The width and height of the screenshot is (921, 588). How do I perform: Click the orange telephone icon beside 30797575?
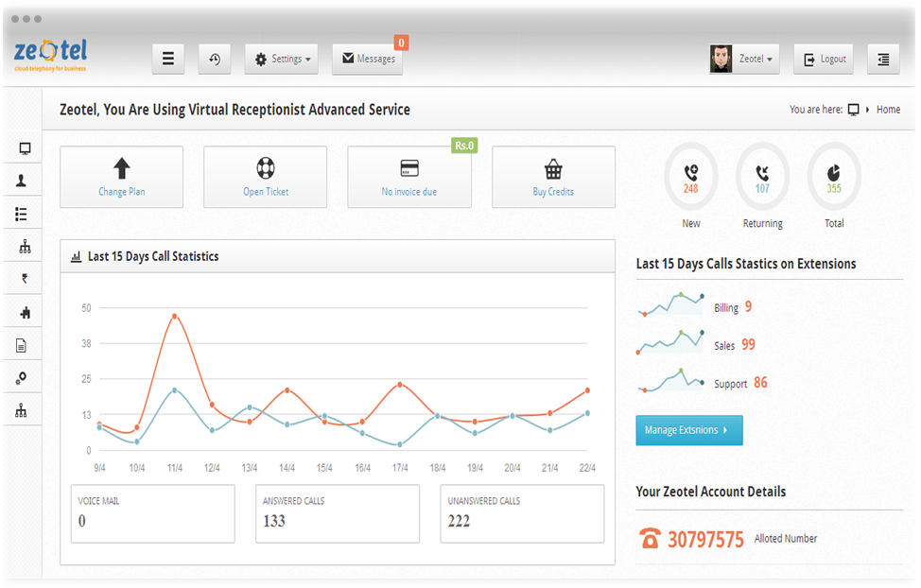(x=650, y=538)
